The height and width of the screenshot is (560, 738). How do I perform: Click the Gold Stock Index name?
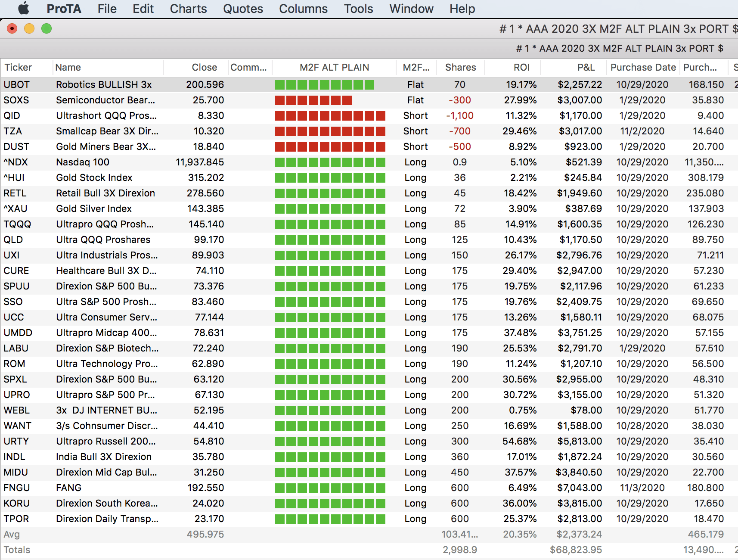[94, 177]
